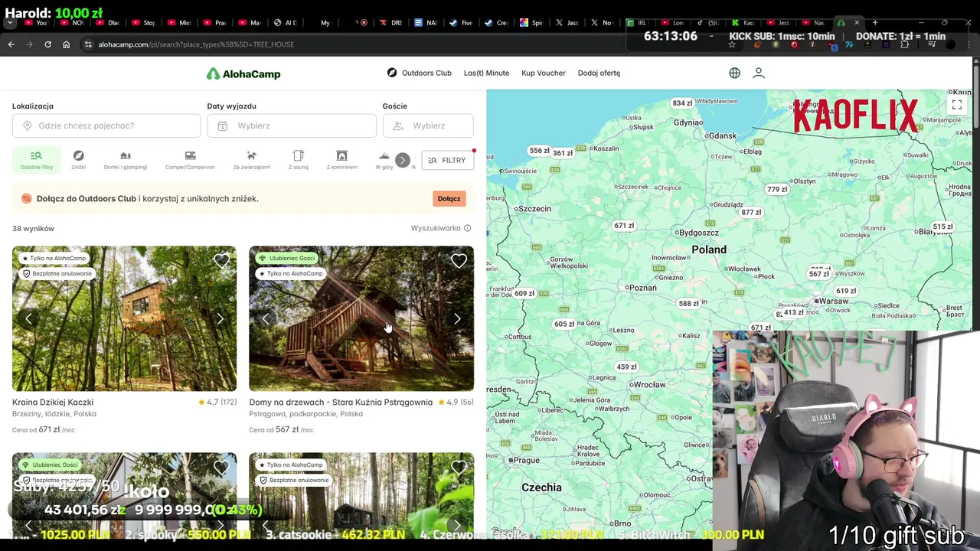
Task: Click the 605 zł map marker
Action: [564, 324]
